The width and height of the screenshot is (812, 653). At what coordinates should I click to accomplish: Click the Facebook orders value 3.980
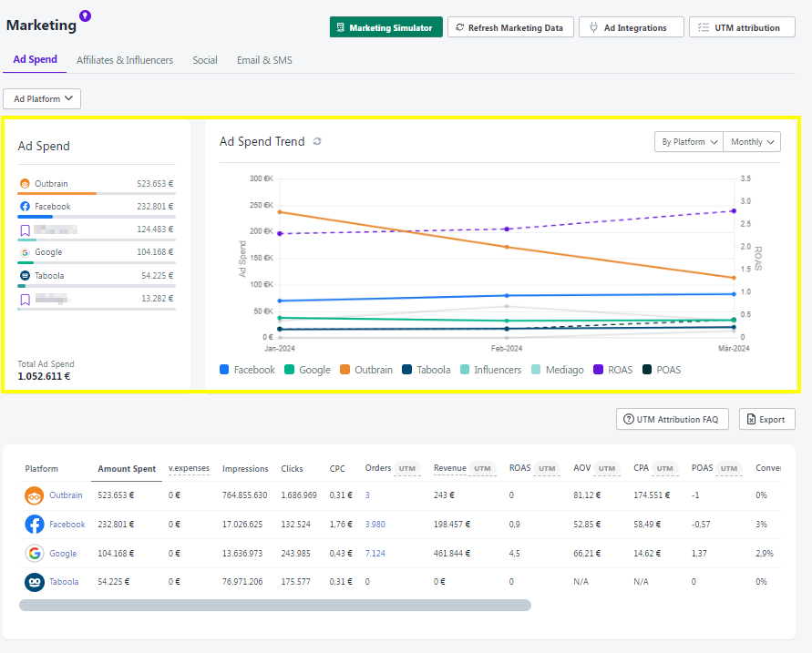click(x=375, y=525)
